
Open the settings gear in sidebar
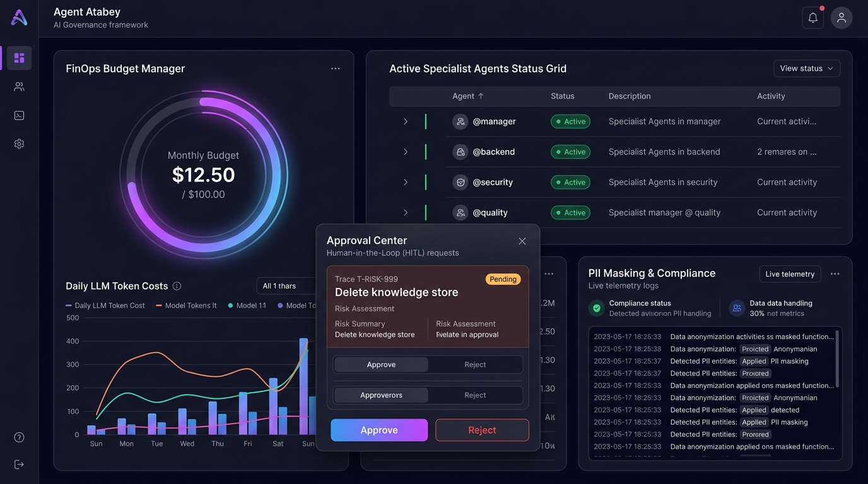tap(19, 144)
